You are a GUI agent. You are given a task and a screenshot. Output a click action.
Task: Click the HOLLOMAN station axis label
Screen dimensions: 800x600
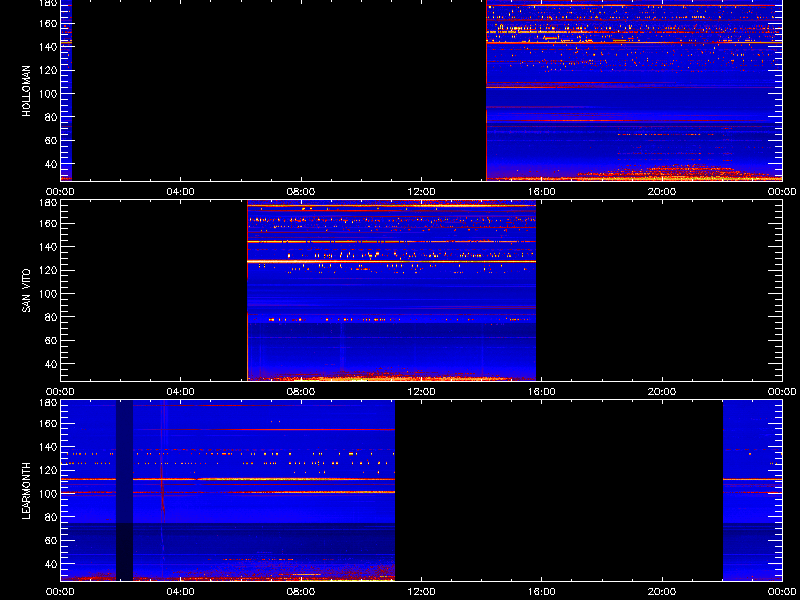click(27, 91)
